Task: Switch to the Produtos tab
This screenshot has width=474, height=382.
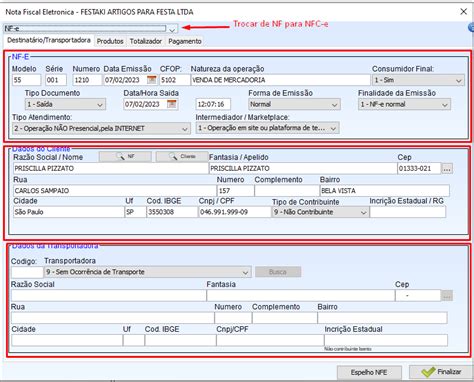Action: [x=110, y=41]
